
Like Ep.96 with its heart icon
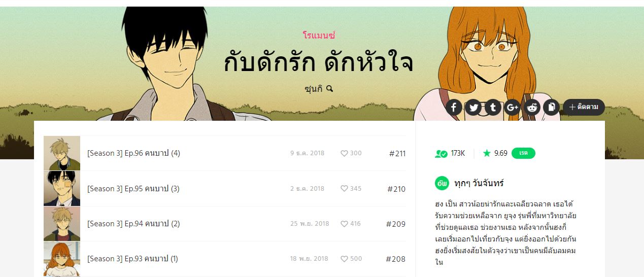click(344, 153)
